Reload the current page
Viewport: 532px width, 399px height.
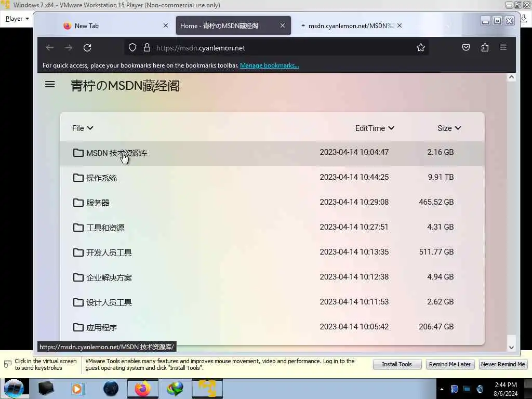(87, 48)
